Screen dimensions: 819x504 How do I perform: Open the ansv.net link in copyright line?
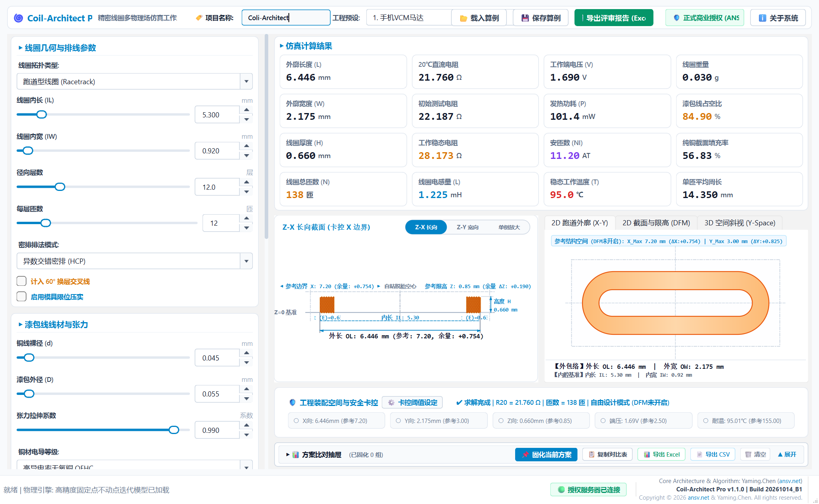pyautogui.click(x=698, y=498)
